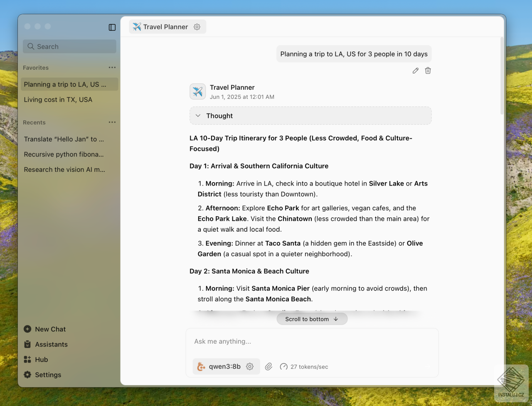532x406 pixels.
Task: Click 'Day 1: Arrival & Southern California Culture' heading
Action: 259,166
